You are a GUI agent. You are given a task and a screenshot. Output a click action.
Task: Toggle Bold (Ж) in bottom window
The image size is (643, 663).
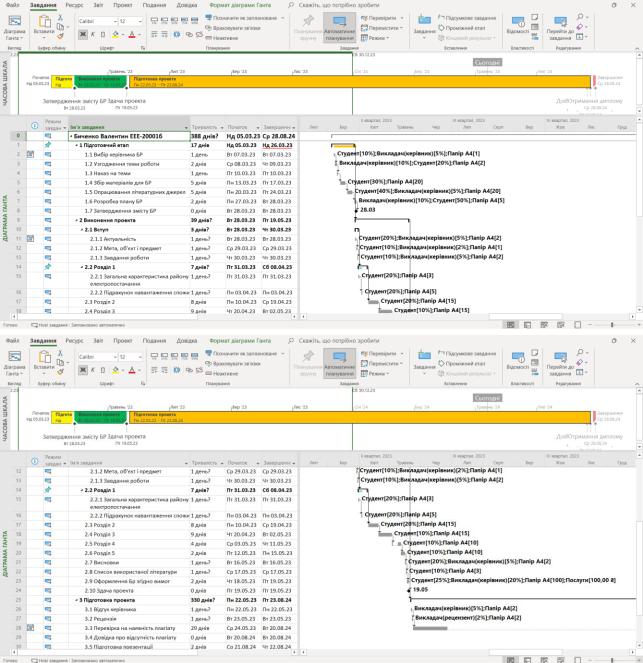pos(83,370)
